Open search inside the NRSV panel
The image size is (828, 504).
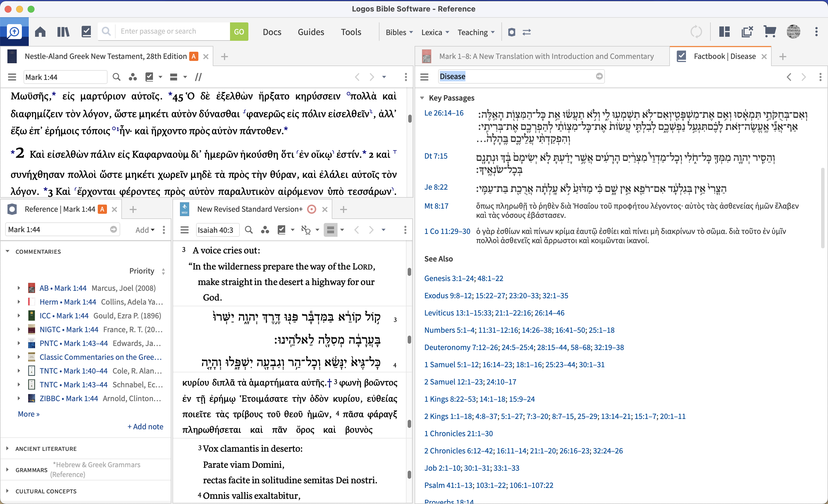(x=249, y=230)
